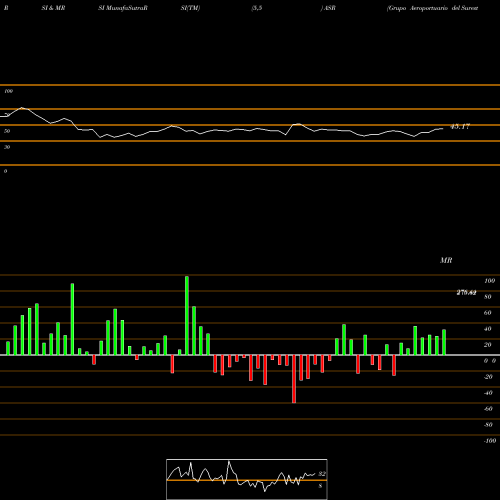Viewport: 500px width, 500px height.
Task: Click the '100' label on RSI axis
Action: [x=8, y=91]
